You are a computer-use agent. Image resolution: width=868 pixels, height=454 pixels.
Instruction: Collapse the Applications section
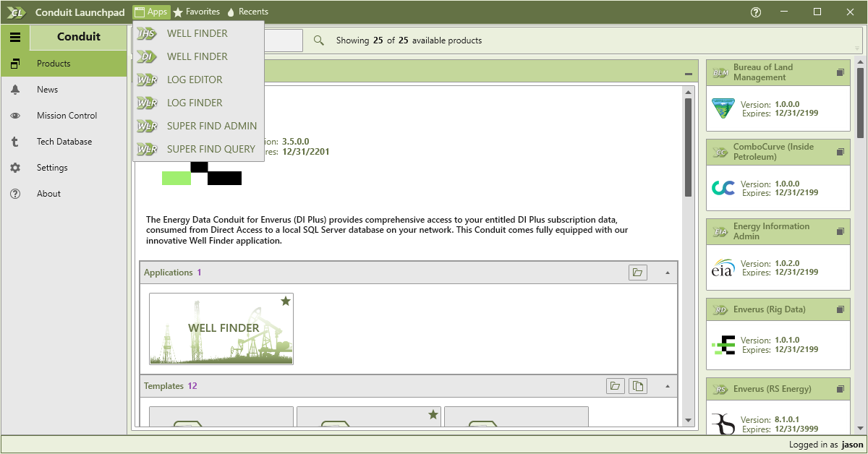(x=667, y=273)
